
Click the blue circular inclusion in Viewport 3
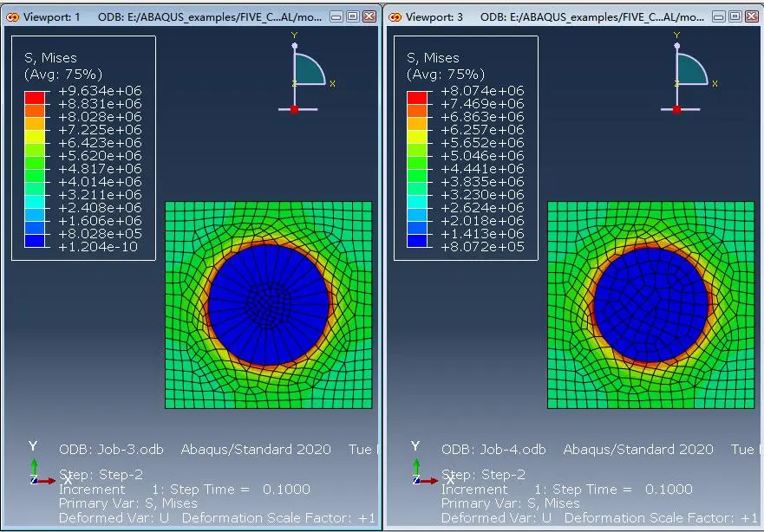(x=651, y=305)
